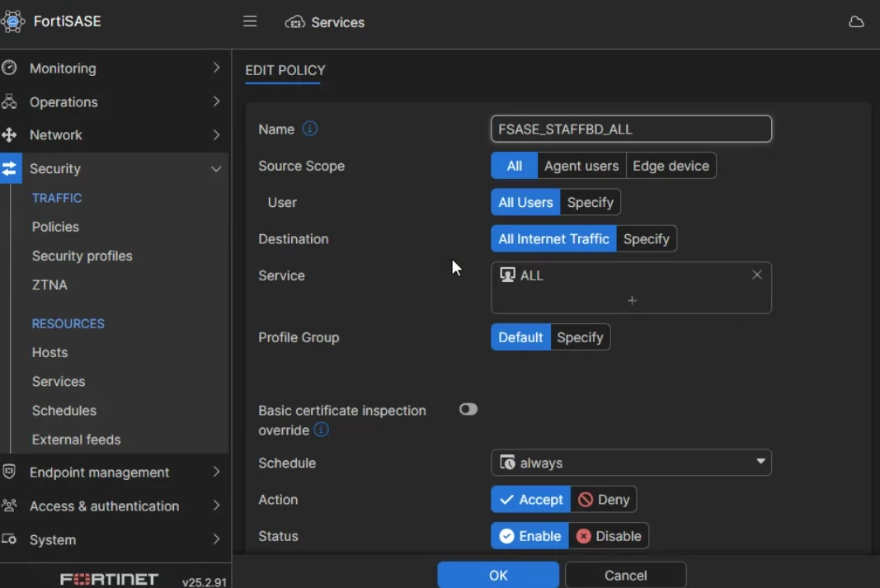Open ZTNA in the sidebar
Viewport: 880px width, 588px height.
[x=49, y=285]
